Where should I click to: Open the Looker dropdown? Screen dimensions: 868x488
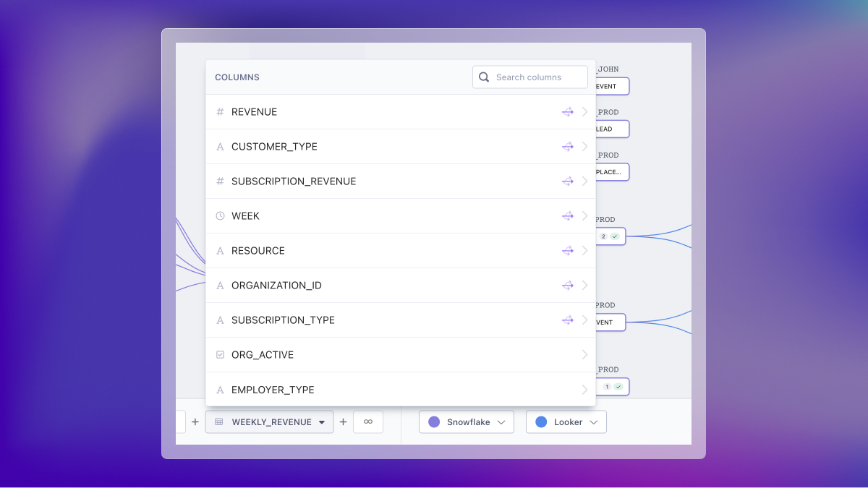click(593, 421)
